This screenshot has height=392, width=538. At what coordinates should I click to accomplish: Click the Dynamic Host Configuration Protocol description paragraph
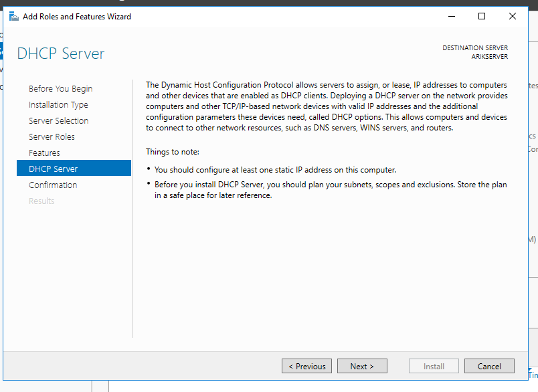click(327, 106)
